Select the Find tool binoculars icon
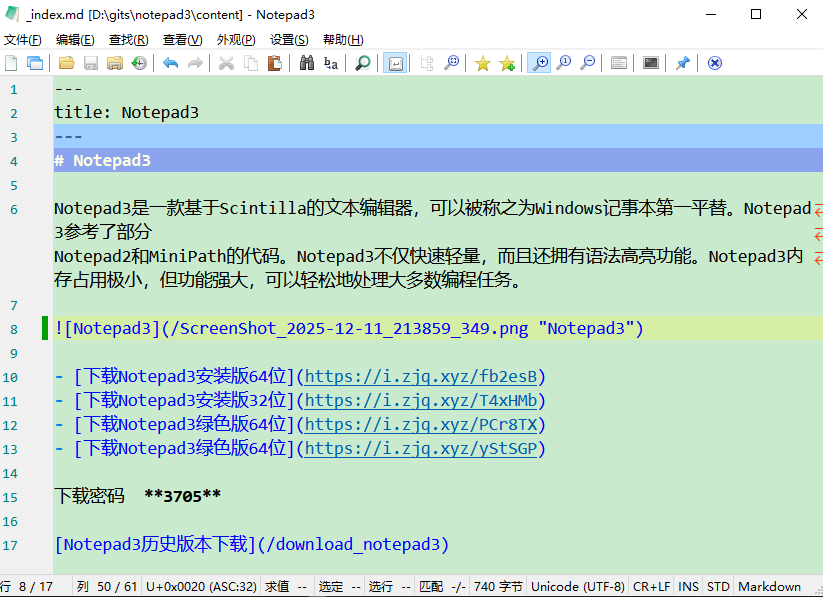Screen dimensions: 823x597 306,62
